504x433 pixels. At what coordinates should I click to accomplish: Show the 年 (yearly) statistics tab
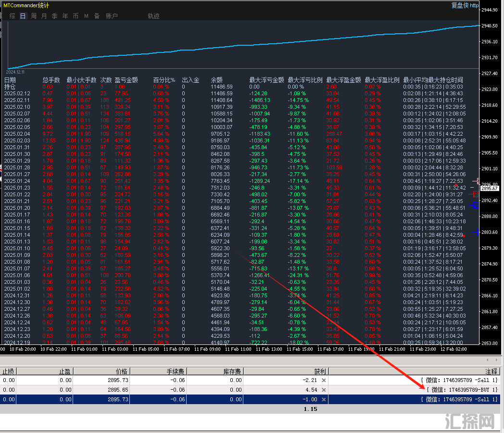point(65,16)
